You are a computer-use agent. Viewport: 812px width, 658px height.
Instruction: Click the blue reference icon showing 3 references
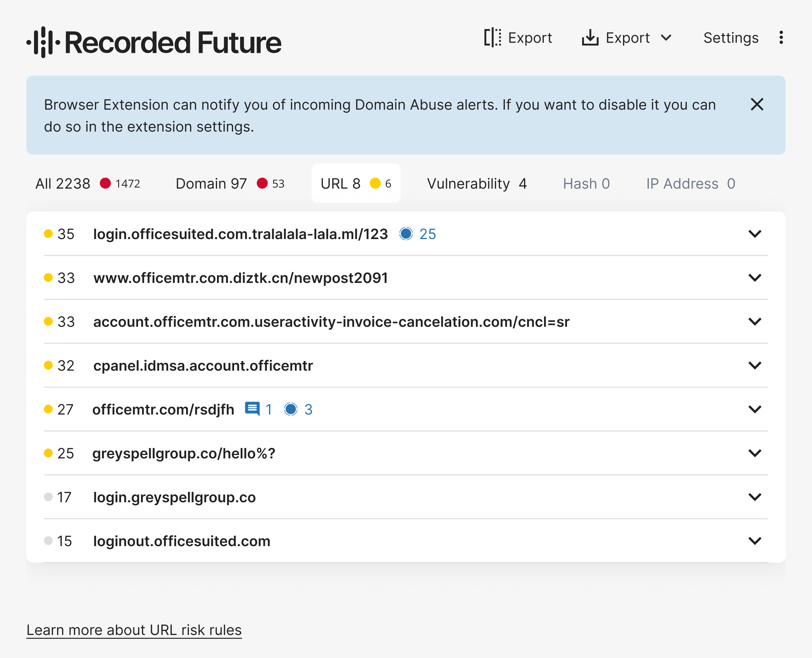click(291, 409)
